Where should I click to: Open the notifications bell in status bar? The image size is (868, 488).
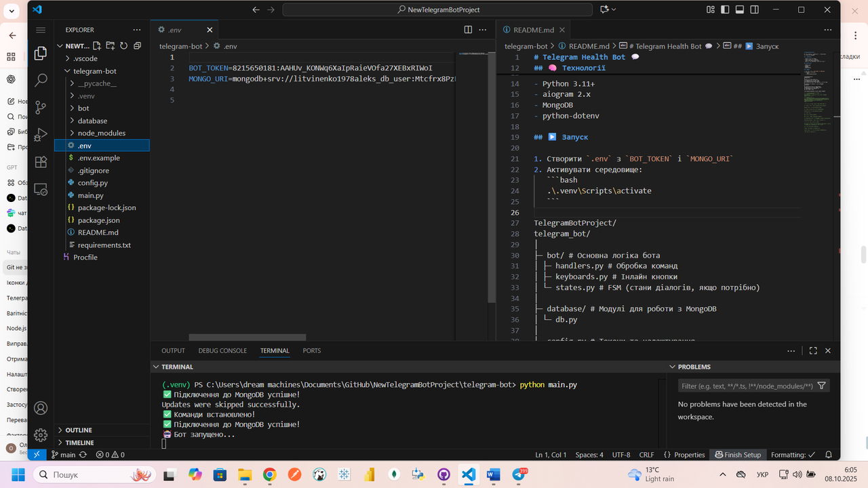tap(829, 455)
